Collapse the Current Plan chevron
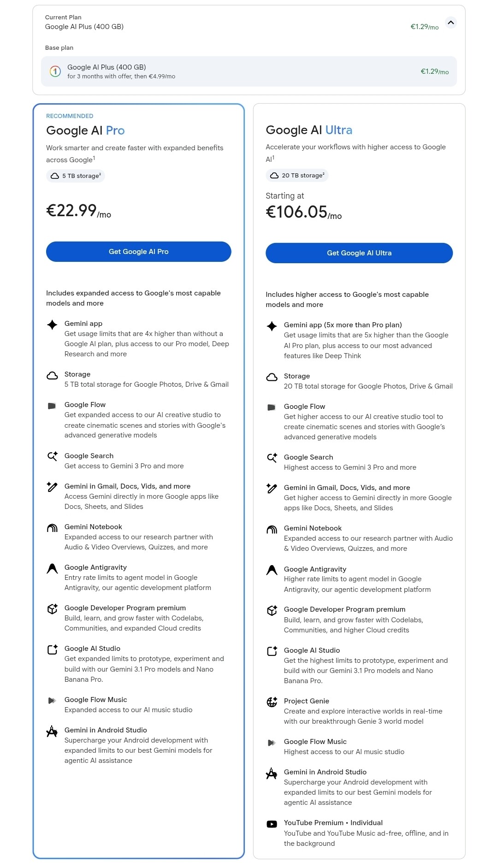 [451, 22]
